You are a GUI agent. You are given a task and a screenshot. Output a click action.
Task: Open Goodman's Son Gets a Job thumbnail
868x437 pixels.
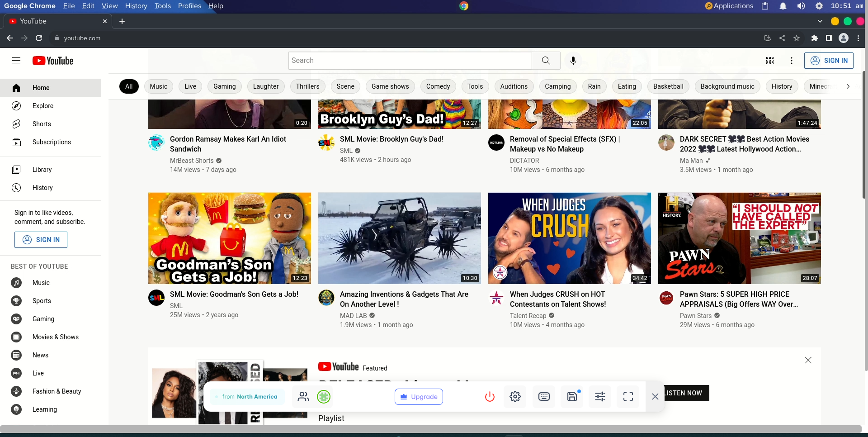click(x=230, y=238)
